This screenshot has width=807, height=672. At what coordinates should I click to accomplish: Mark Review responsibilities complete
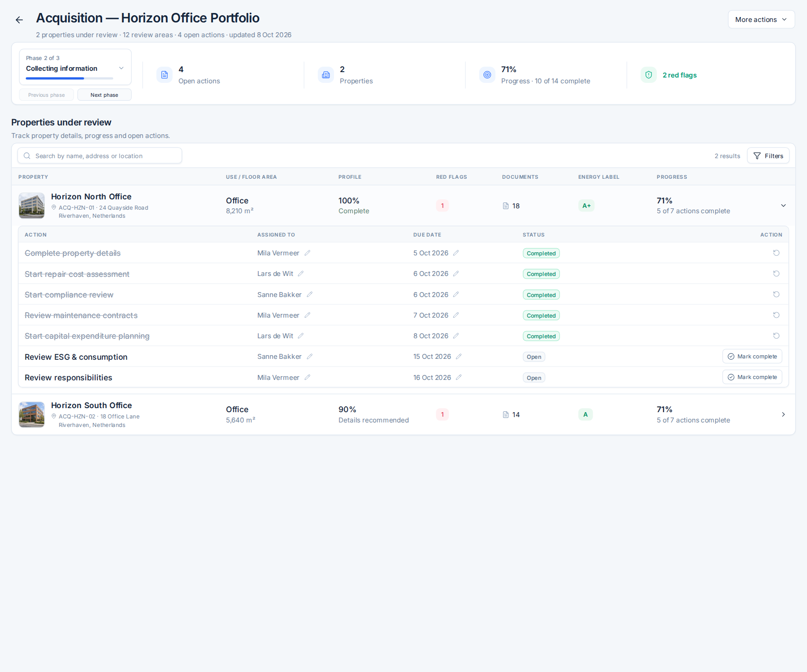point(752,377)
